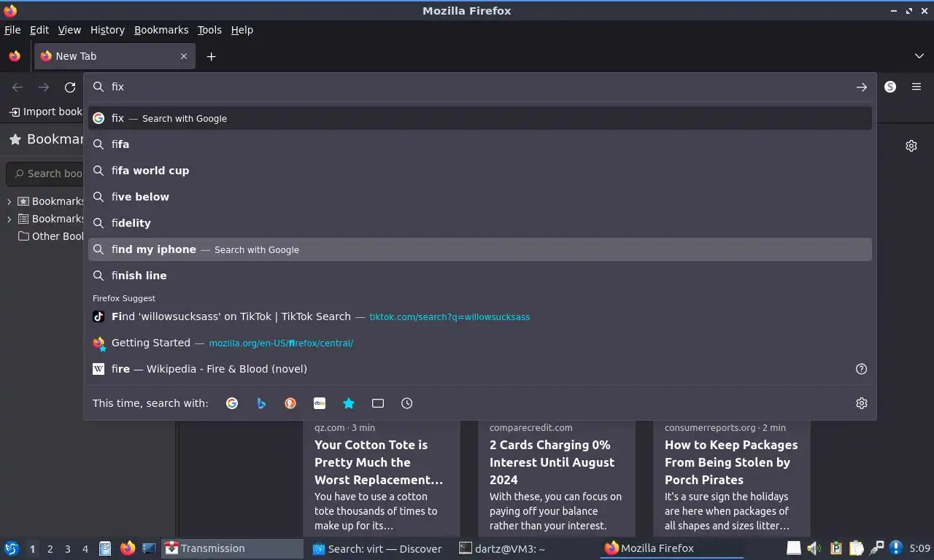Viewport: 934px width, 560px height.
Task: Open the KDE application launcher
Action: pyautogui.click(x=12, y=548)
